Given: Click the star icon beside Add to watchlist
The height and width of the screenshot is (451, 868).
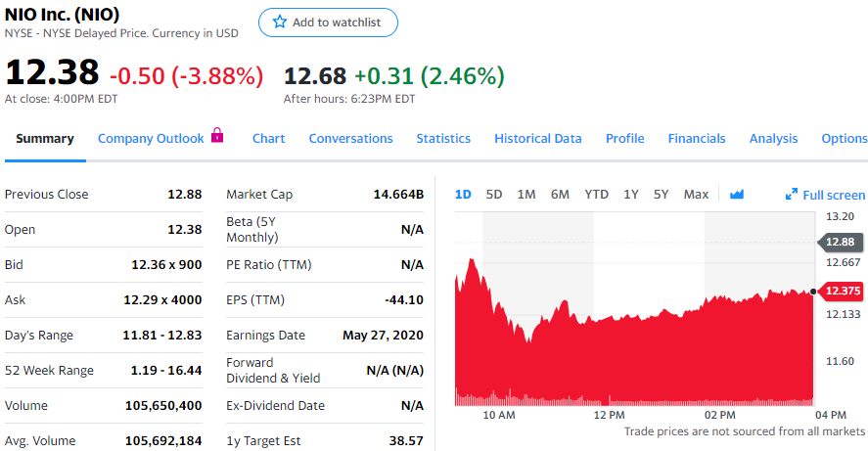Looking at the screenshot, I should (x=280, y=23).
